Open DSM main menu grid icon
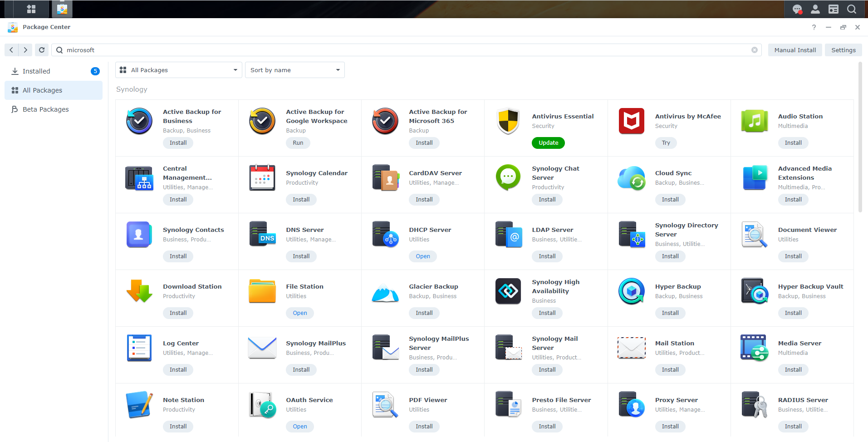This screenshot has width=868, height=442. (31, 9)
